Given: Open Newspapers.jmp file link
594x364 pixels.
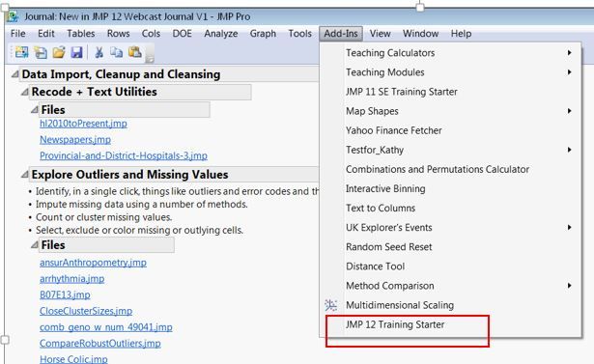Looking at the screenshot, I should 75,139.
